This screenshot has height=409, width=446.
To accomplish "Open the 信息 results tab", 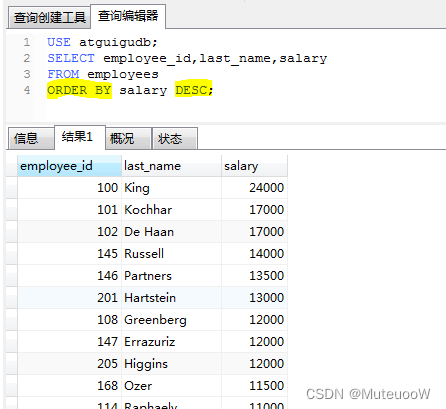I will (30, 138).
